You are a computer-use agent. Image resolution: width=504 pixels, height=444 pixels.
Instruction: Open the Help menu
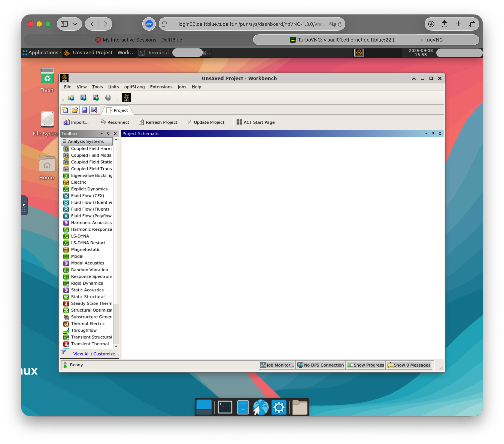196,87
